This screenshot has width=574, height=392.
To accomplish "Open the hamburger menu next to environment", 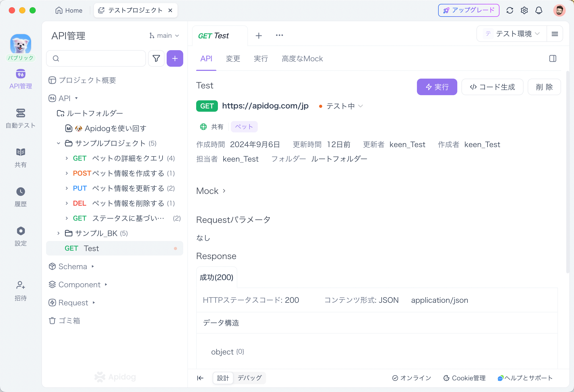I will pyautogui.click(x=555, y=34).
